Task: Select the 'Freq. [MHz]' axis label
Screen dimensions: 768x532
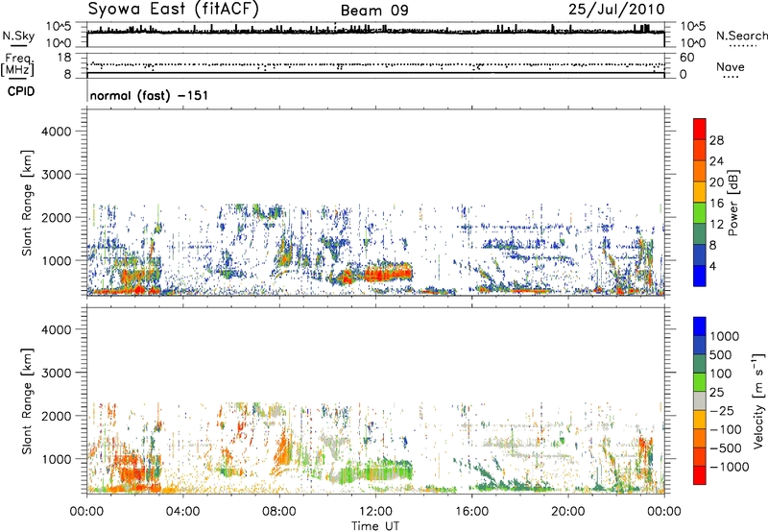Action: tap(17, 65)
